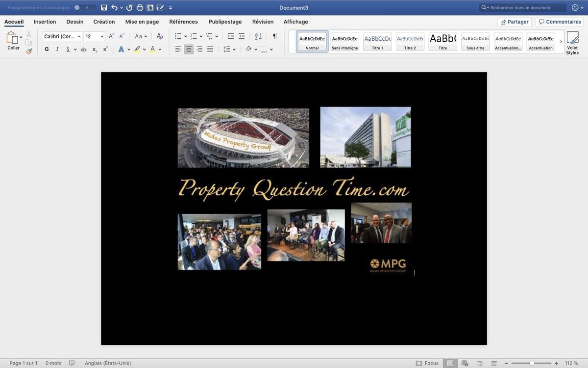588x368 pixels.
Task: Center align the text
Action: tap(189, 49)
